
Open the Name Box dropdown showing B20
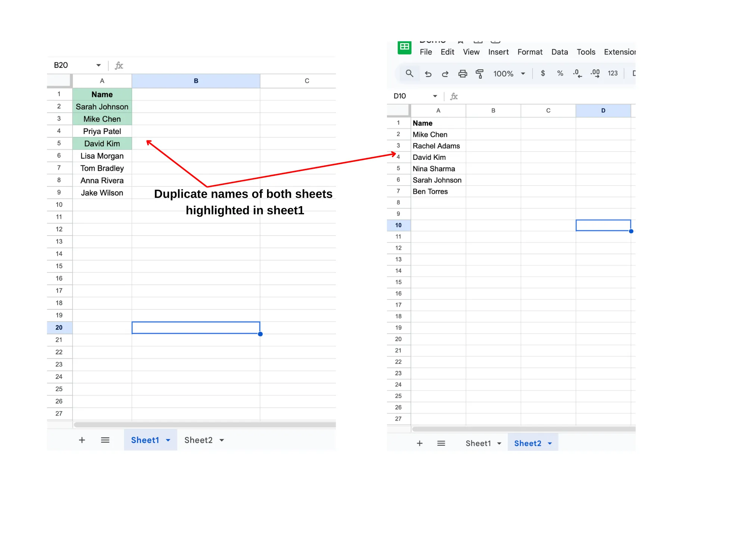pyautogui.click(x=98, y=65)
